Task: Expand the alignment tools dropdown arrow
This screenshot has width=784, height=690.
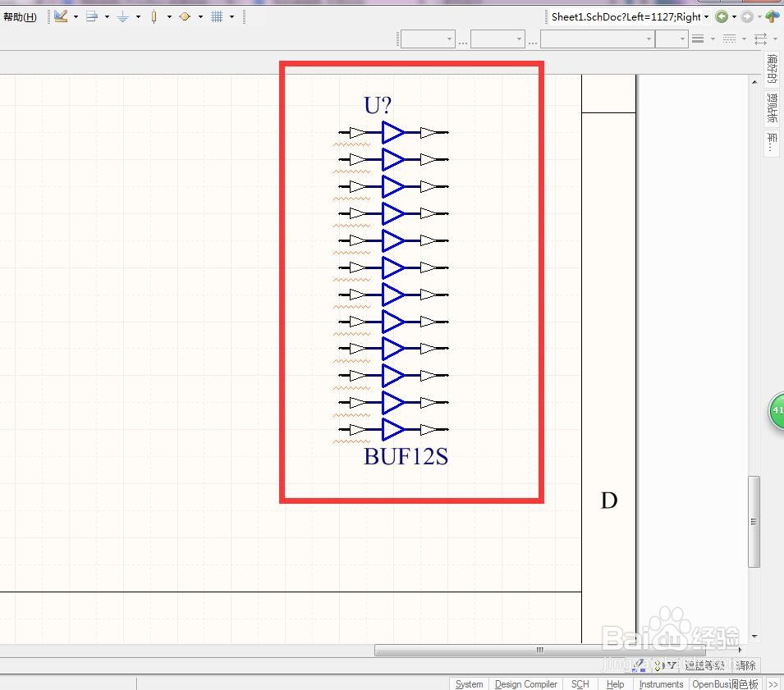Action: coord(107,17)
